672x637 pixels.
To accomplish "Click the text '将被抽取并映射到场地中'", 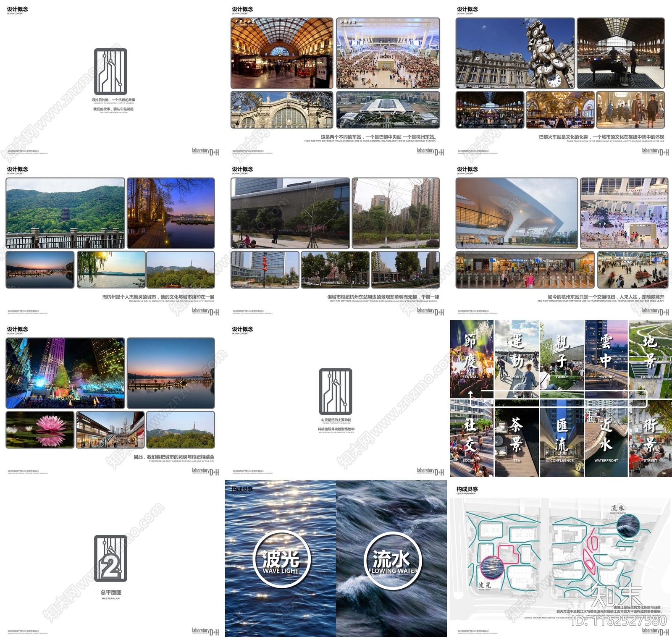I will click(336, 429).
